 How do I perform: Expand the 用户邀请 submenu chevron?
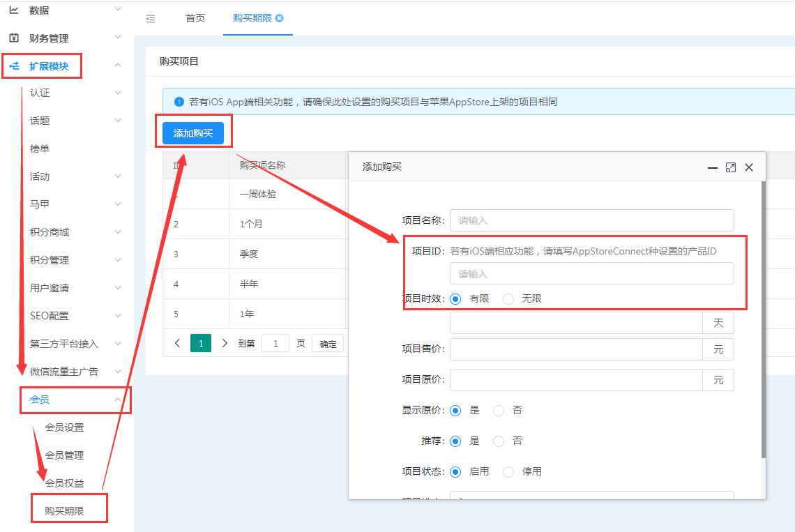[x=118, y=288]
